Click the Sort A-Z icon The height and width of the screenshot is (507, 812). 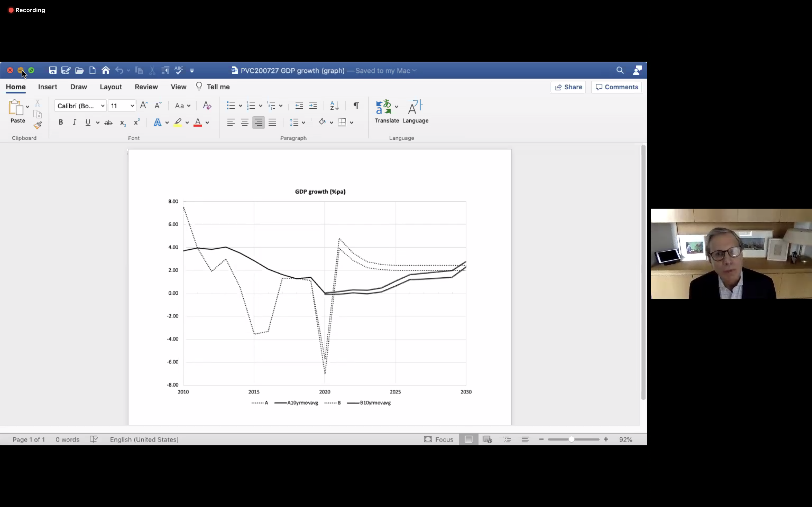334,106
